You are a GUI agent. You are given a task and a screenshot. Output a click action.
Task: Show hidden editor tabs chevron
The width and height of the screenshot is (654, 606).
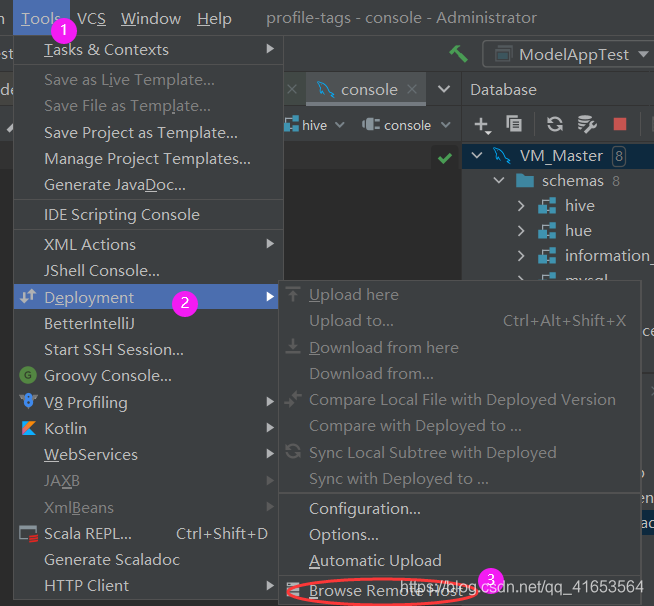444,89
